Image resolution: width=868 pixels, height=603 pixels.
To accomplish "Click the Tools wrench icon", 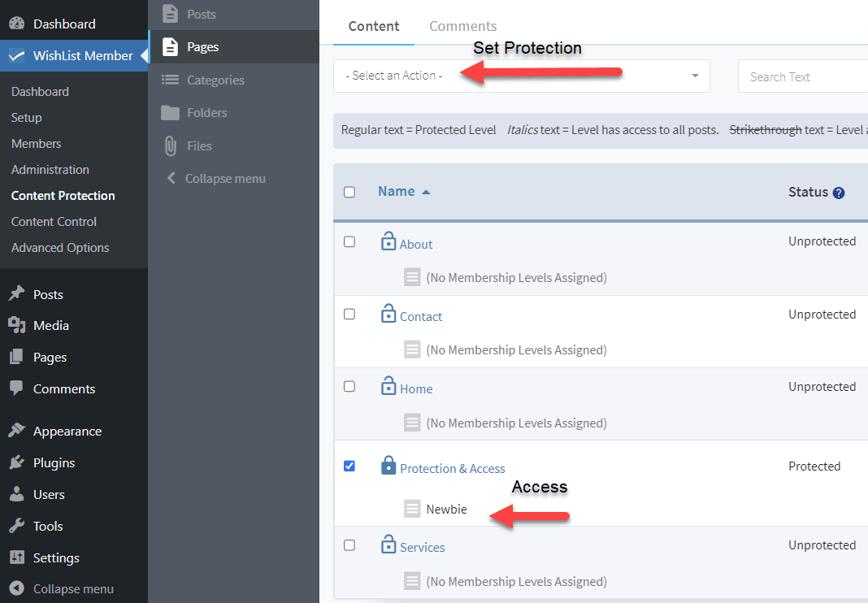I will (16, 526).
